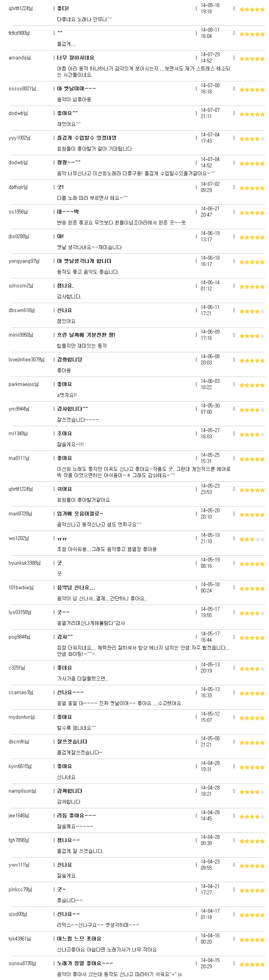
Task: Click the star rating on c3291's review
Action: (x=252, y=669)
